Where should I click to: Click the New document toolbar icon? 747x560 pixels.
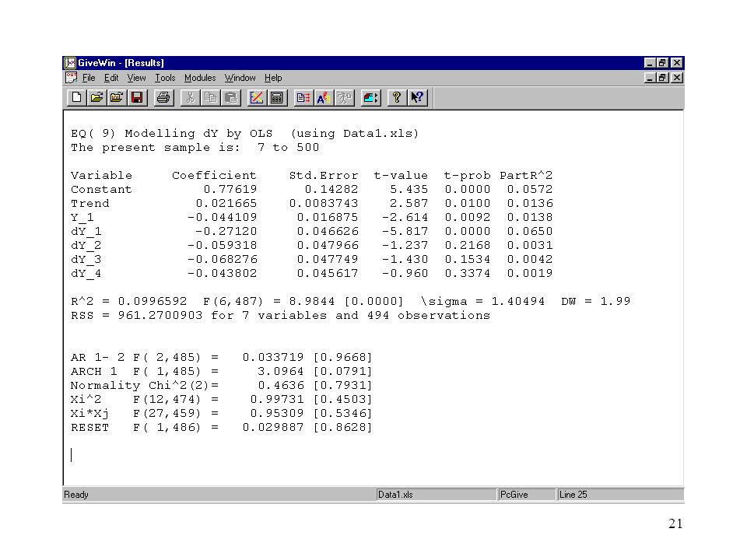[x=76, y=98]
